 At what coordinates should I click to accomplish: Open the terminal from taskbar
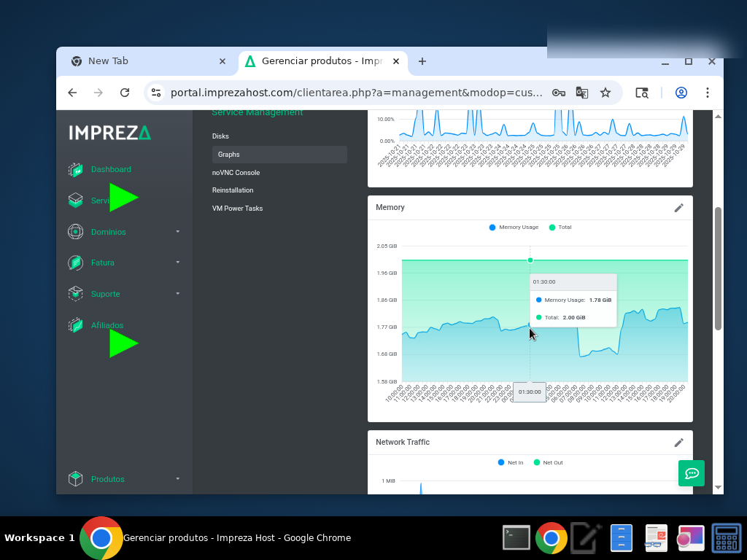point(516,537)
